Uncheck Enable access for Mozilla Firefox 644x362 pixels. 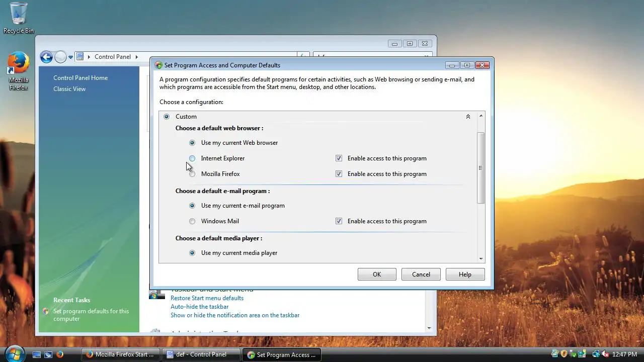(339, 174)
